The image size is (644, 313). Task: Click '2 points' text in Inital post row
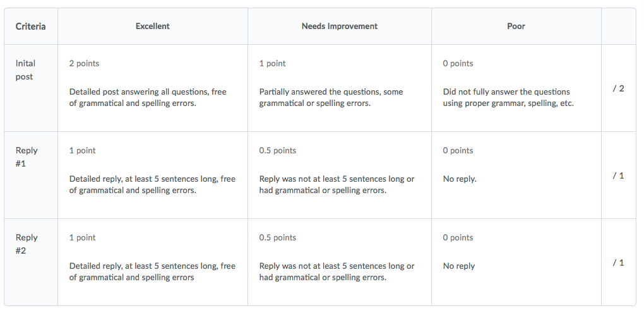click(x=84, y=63)
